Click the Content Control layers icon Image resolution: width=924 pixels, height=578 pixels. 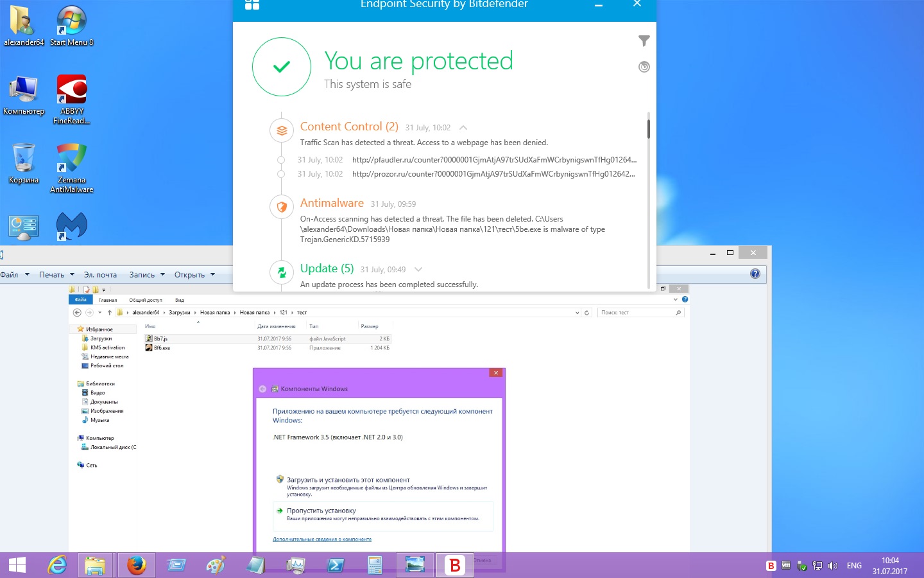(282, 130)
